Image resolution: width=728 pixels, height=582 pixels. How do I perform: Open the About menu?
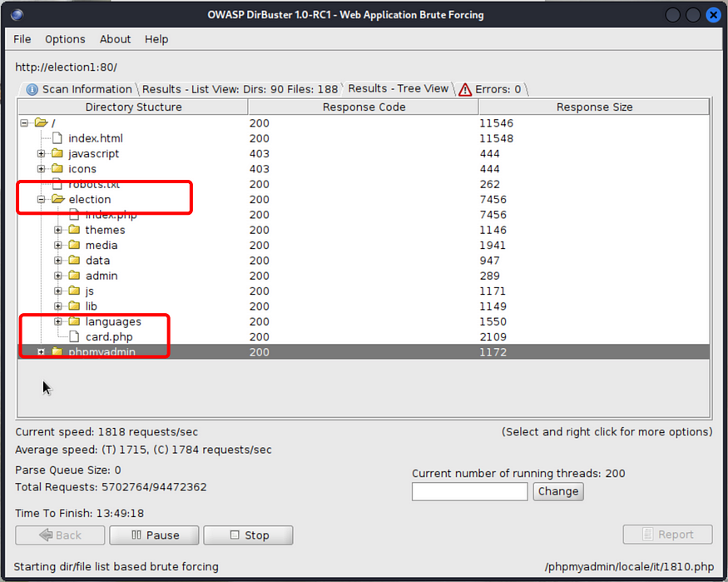[x=115, y=39]
